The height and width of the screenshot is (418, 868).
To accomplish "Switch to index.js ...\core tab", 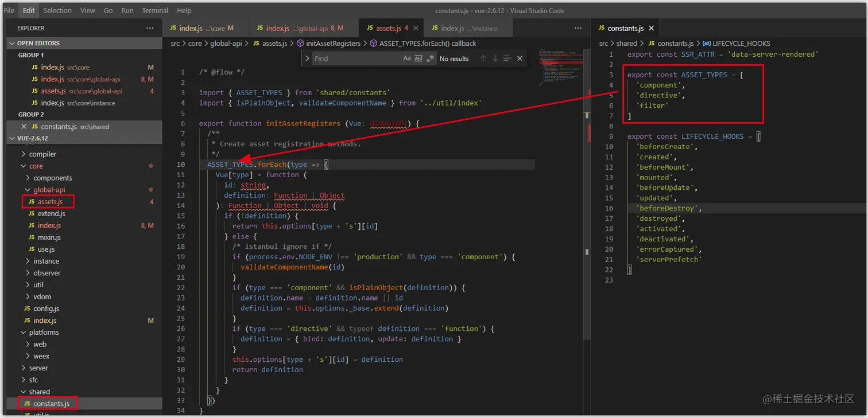I will (206, 28).
